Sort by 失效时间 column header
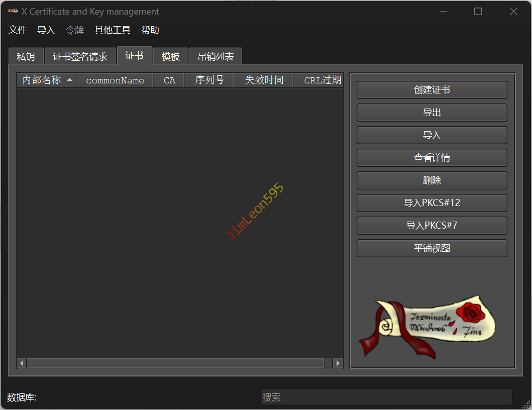532x410 pixels. pos(264,80)
